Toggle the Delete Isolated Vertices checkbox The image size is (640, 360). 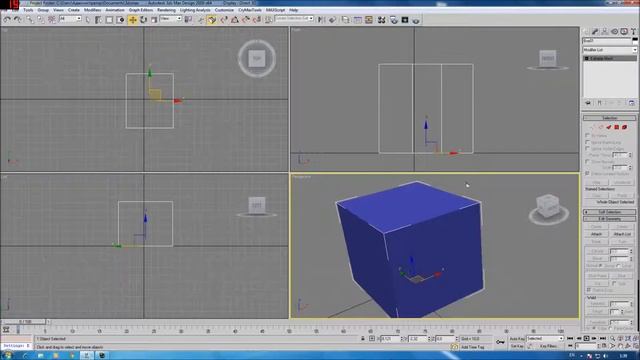point(587,173)
